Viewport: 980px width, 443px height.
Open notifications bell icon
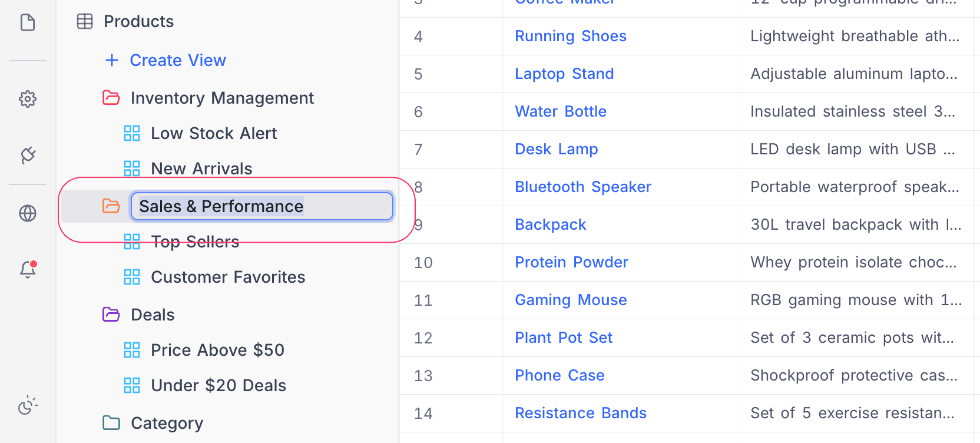tap(28, 269)
